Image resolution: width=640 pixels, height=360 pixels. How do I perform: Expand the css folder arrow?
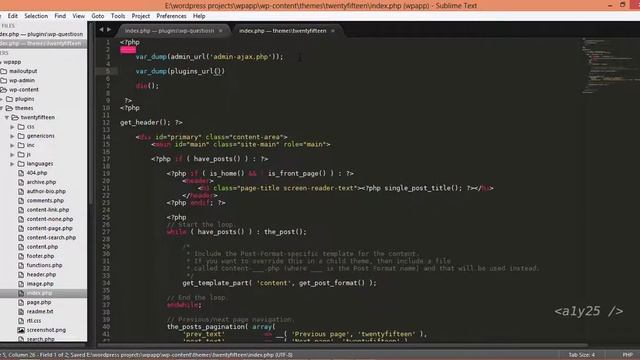tap(12, 127)
